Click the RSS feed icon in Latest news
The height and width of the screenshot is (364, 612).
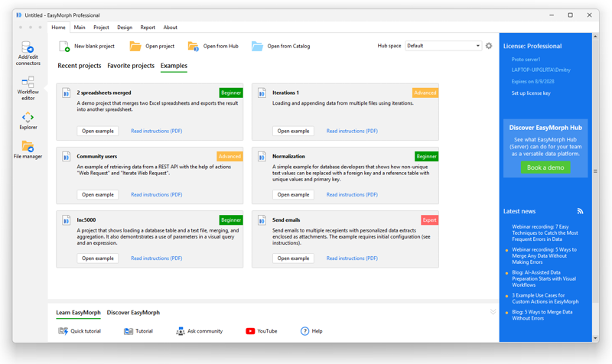click(580, 211)
